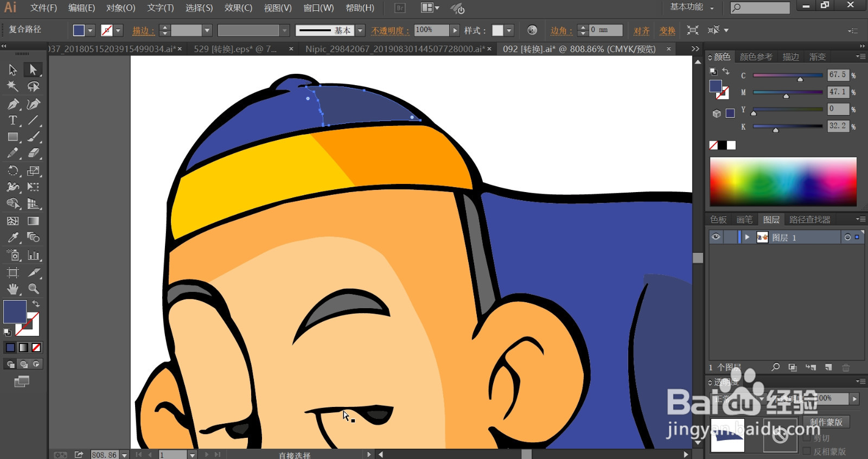Viewport: 868px width, 459px height.
Task: Open the 样式 graphic style dropdown
Action: [x=509, y=30]
